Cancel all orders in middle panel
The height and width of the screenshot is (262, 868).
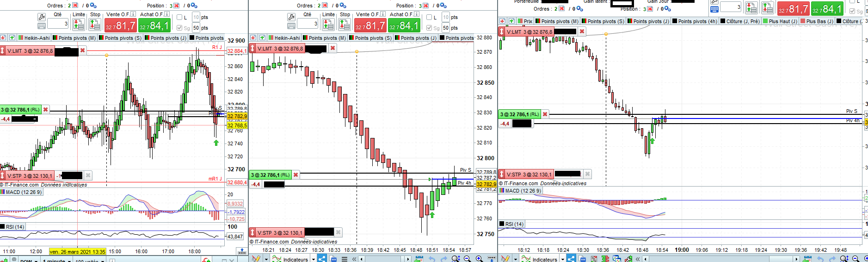tap(325, 6)
